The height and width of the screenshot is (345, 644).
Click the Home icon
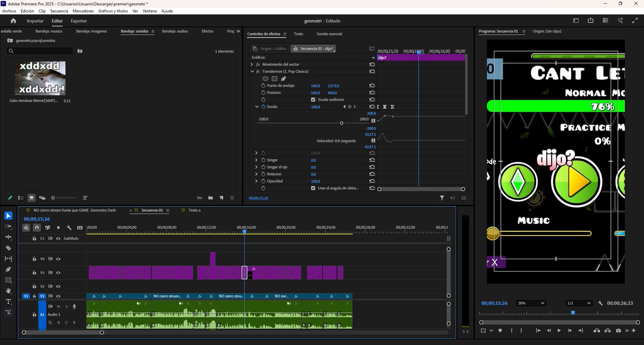pos(13,21)
